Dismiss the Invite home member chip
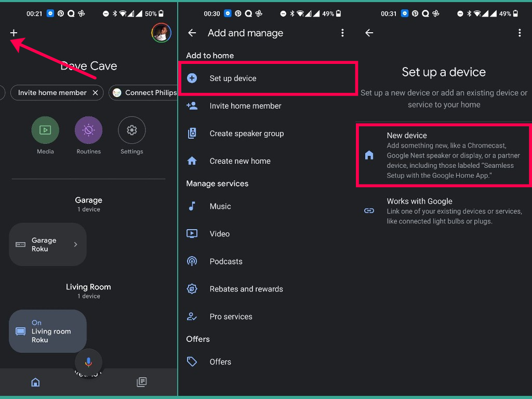Viewport: 532px width, 399px height. pyautogui.click(x=96, y=92)
